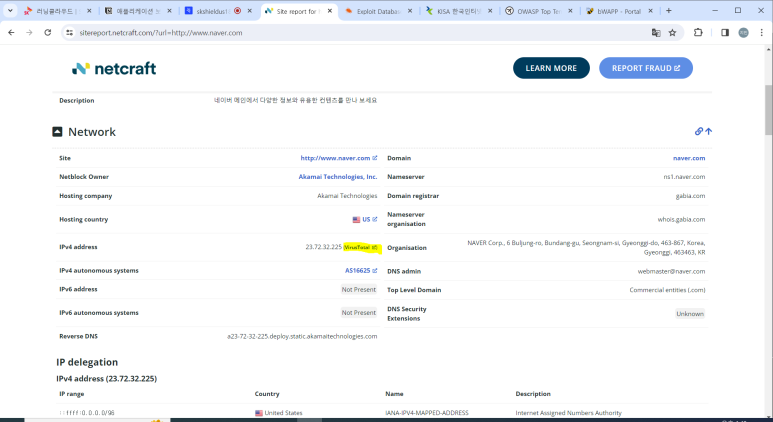Close the Site report tab
The image size is (773, 422).
[x=330, y=11]
